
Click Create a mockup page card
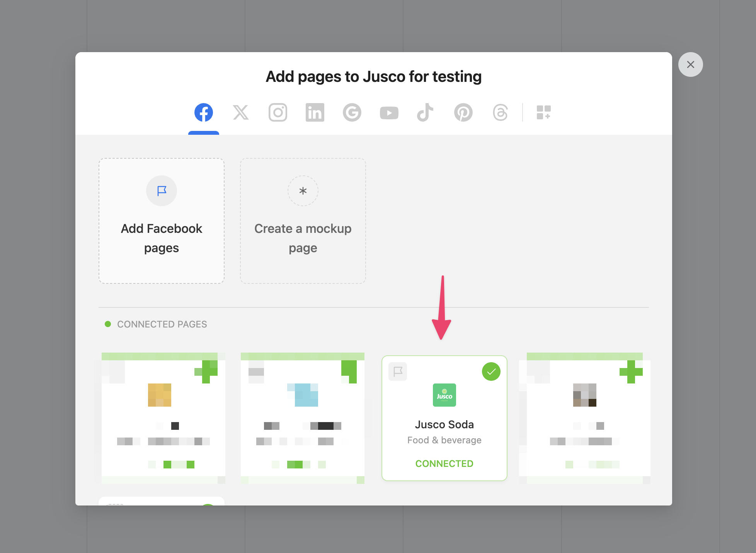pyautogui.click(x=303, y=221)
